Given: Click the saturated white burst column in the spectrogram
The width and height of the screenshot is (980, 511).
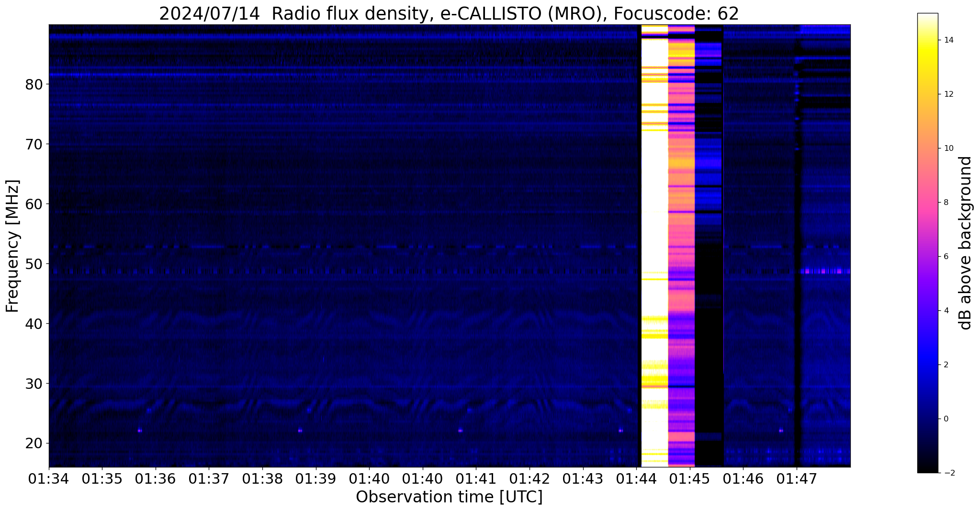Looking at the screenshot, I should (654, 246).
